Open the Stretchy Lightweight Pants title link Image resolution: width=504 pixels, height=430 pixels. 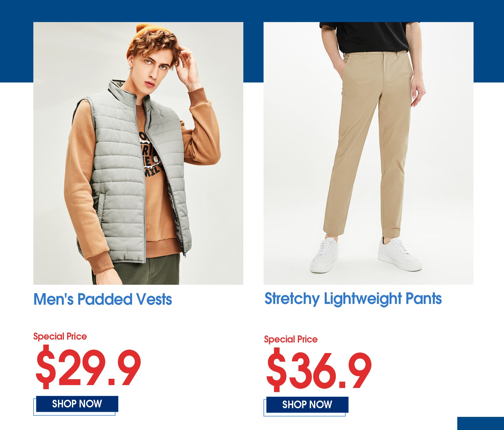click(x=353, y=299)
